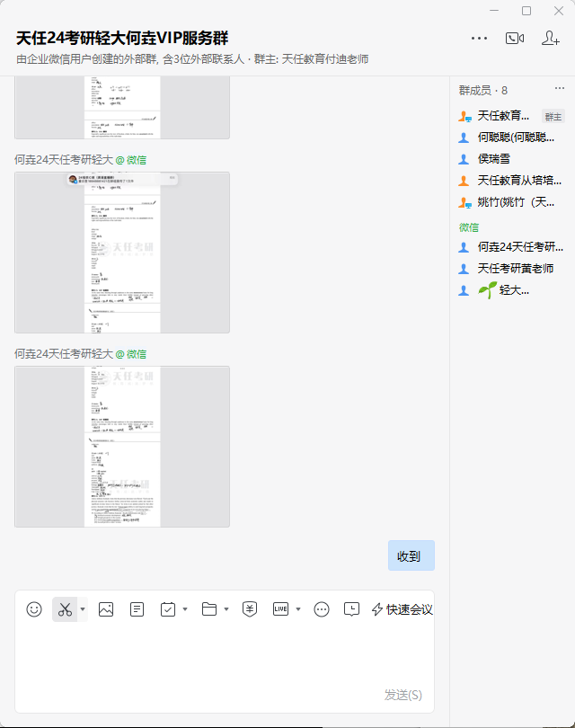Open the last image thumbnail in chat
Viewport: 575px width, 728px height.
pos(122,446)
